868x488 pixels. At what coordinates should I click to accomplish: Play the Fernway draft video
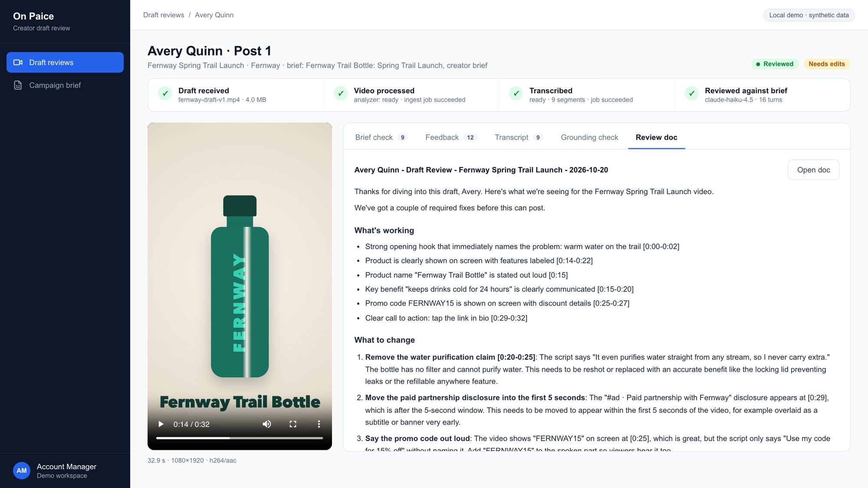point(161,424)
